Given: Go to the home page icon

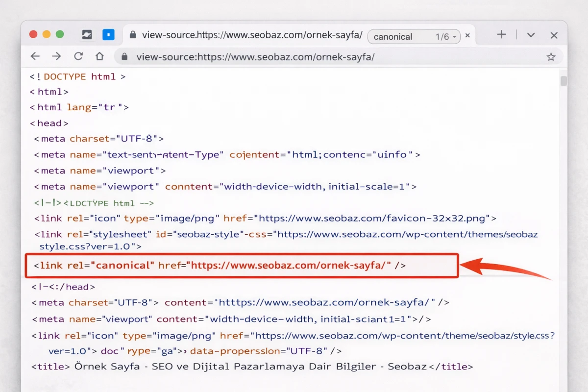Looking at the screenshot, I should click(100, 56).
